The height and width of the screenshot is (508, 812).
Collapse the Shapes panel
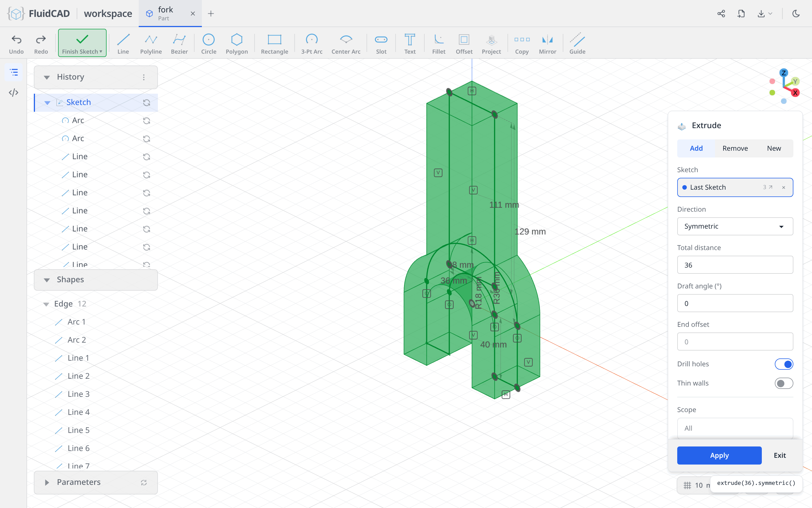coord(47,280)
